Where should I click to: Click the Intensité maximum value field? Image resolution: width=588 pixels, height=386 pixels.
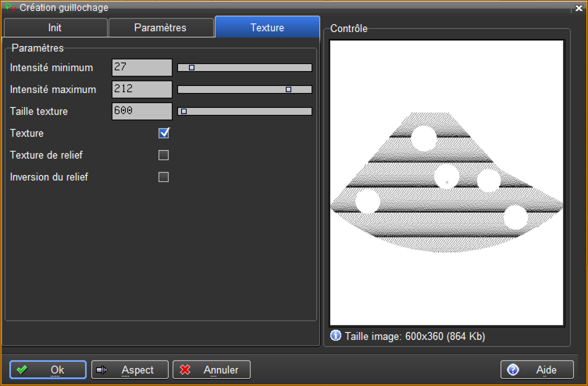142,89
